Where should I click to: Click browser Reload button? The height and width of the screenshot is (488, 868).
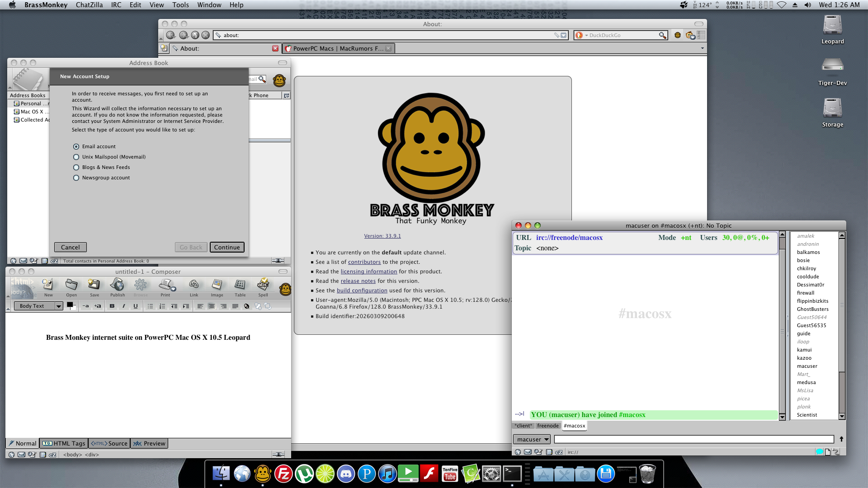[195, 35]
